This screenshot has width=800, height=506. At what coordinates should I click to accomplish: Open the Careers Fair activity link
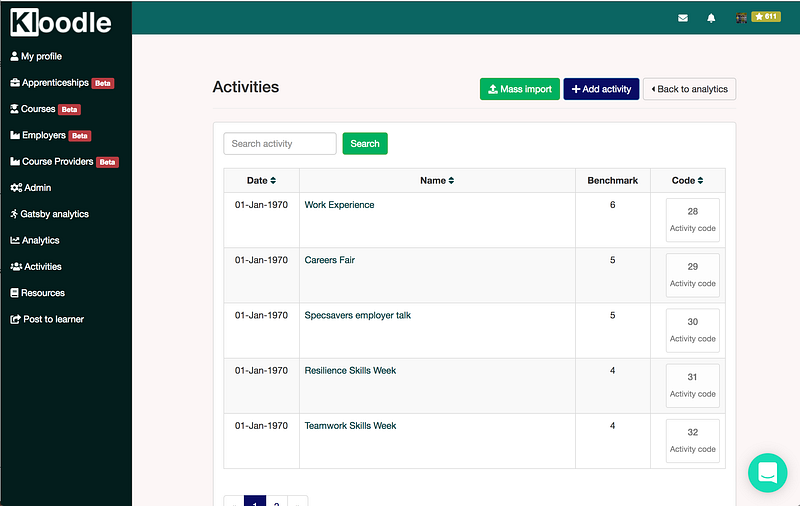[330, 260]
